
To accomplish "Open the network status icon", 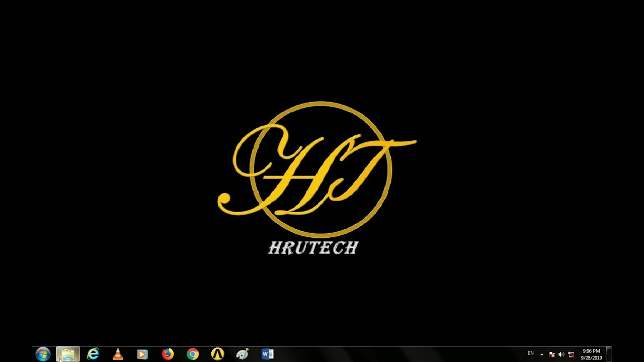I will click(571, 354).
